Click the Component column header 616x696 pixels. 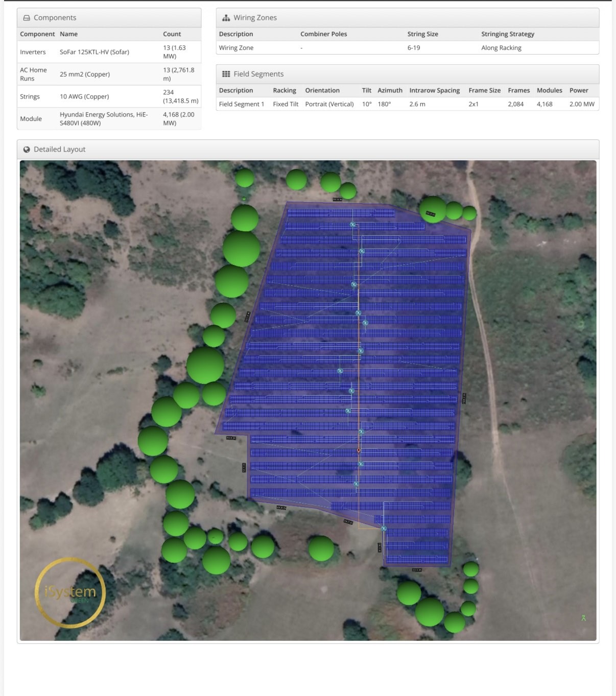(x=37, y=34)
